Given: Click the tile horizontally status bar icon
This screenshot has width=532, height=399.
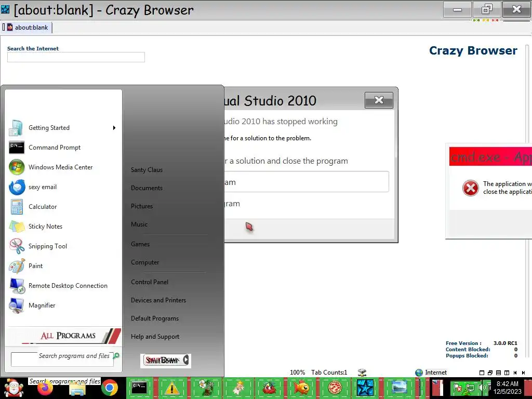Looking at the screenshot, I should point(498,373).
